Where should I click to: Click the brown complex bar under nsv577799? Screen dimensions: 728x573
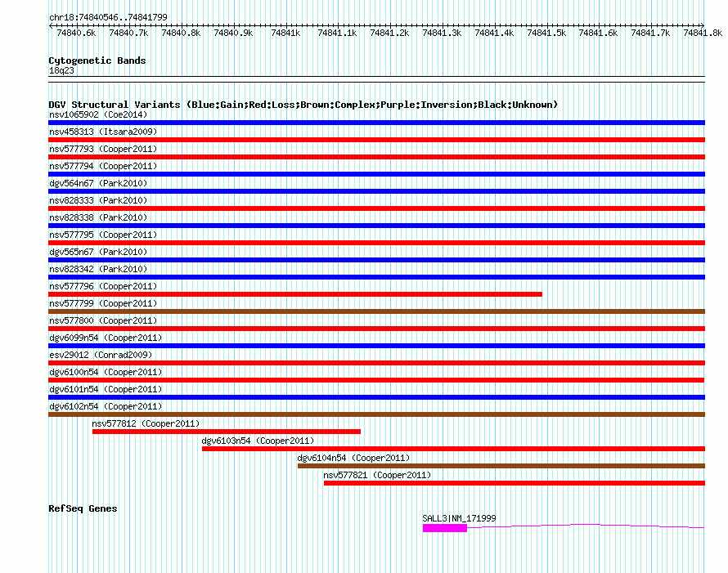[376, 311]
